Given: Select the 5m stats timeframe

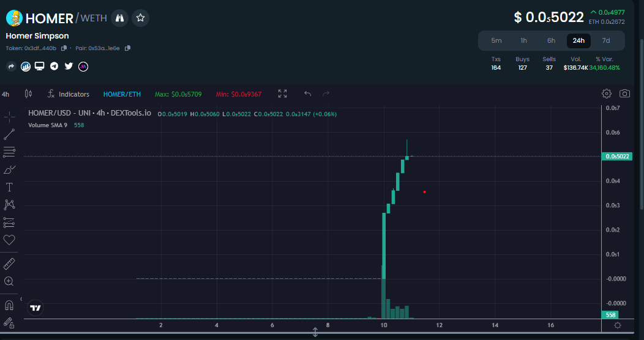Looking at the screenshot, I should click(496, 40).
